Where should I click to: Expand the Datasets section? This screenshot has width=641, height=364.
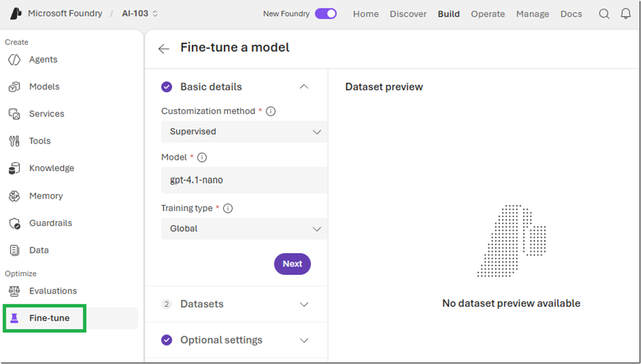tap(304, 304)
